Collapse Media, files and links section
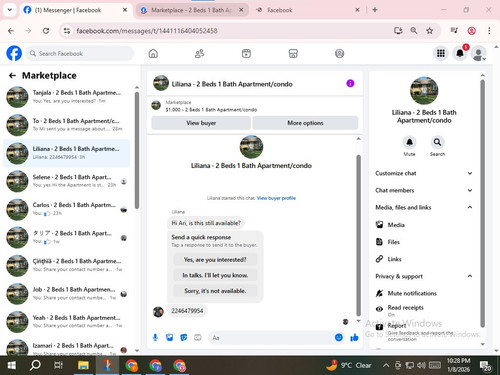Screen dimensions: 500x375 [x=423, y=207]
